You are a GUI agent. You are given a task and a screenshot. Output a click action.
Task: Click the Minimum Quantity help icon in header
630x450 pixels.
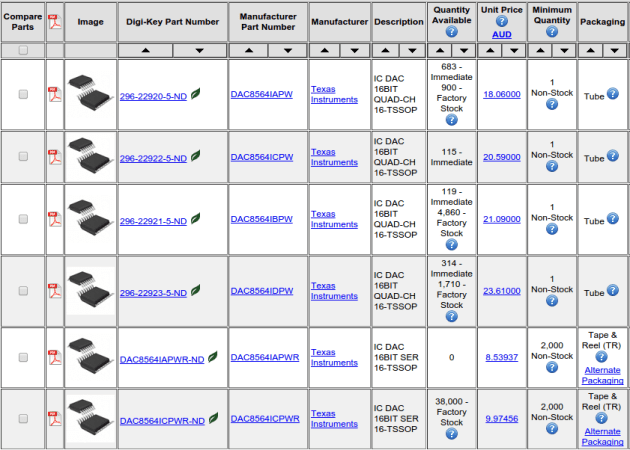point(552,32)
